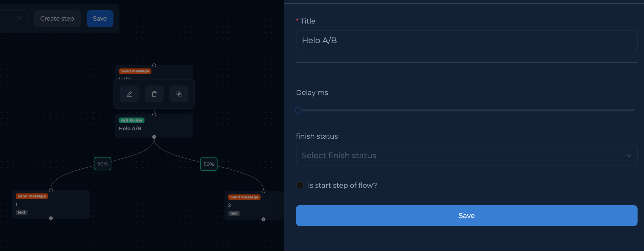Viewport: 644px width, 251px height.
Task: Toggle 'Is start step of flow?' switch
Action: [x=300, y=185]
